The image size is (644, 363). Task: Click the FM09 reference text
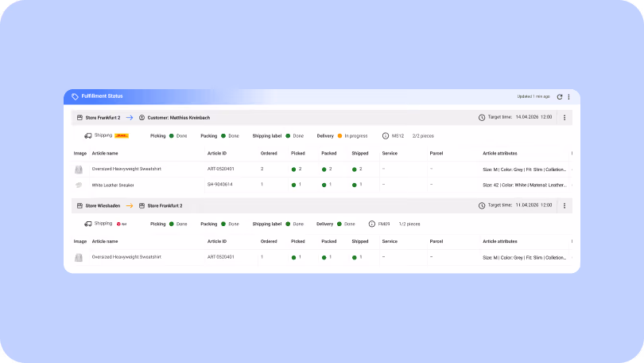pyautogui.click(x=384, y=224)
